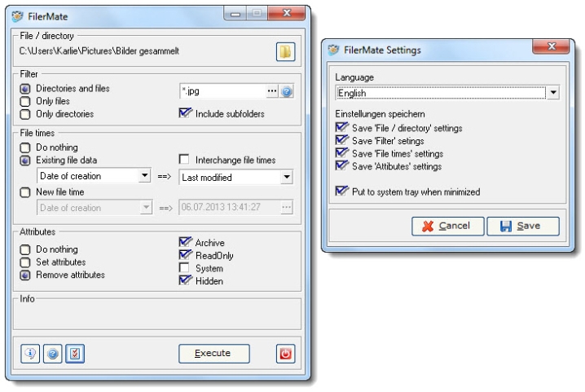Viewport: 585px width, 392px height.
Task: Choose the Set attributes radio option
Action: [x=26, y=262]
